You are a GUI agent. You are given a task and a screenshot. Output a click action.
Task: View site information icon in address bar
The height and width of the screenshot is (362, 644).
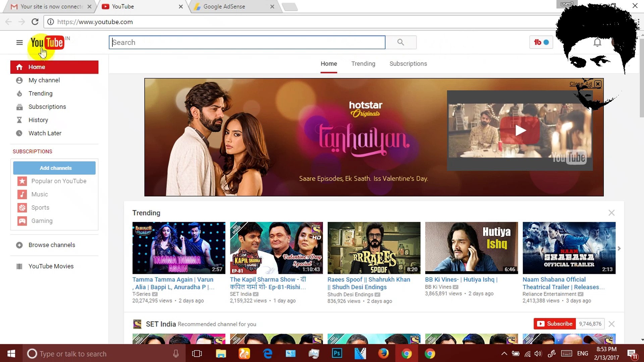(50, 22)
